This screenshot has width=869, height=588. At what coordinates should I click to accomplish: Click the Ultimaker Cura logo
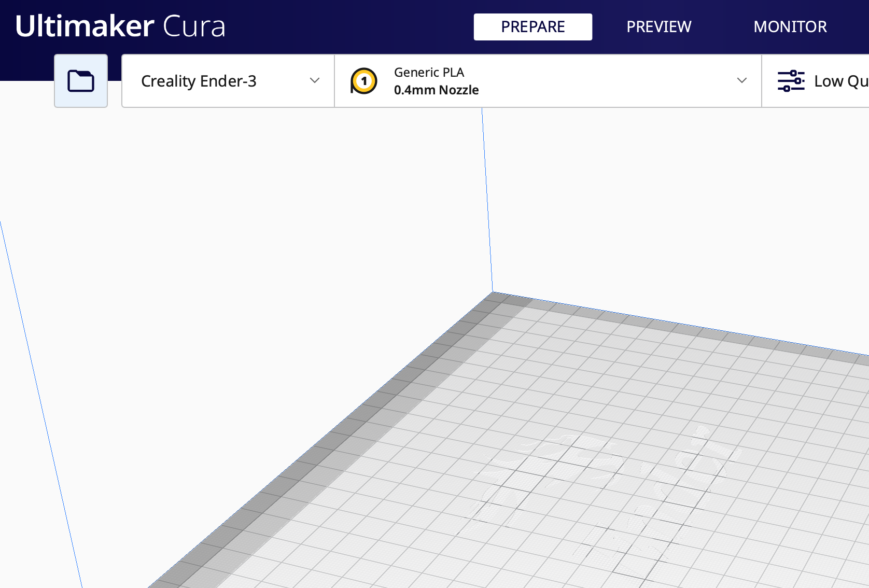click(x=120, y=26)
